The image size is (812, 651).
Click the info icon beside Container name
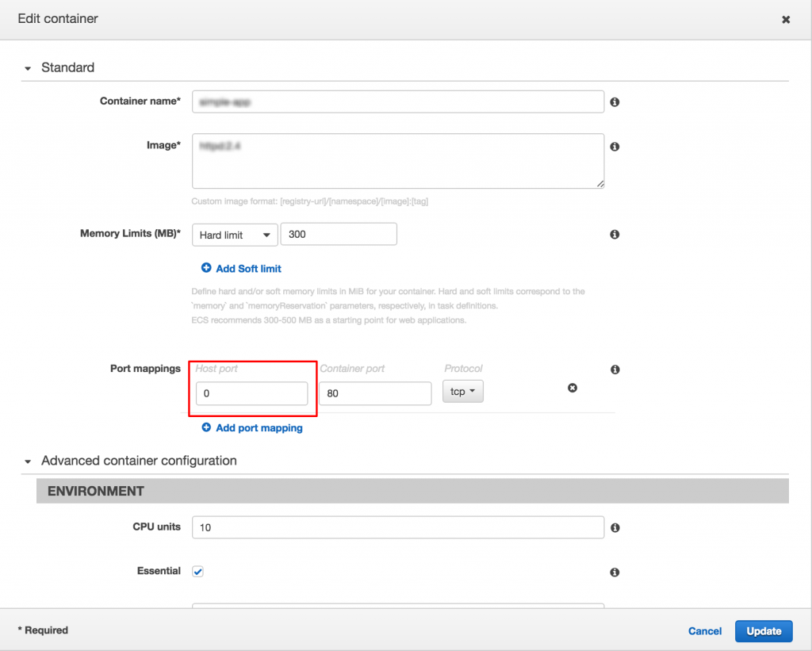pos(615,101)
